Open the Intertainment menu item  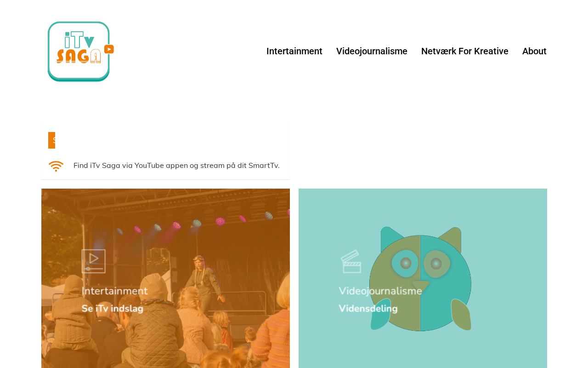[x=294, y=52]
